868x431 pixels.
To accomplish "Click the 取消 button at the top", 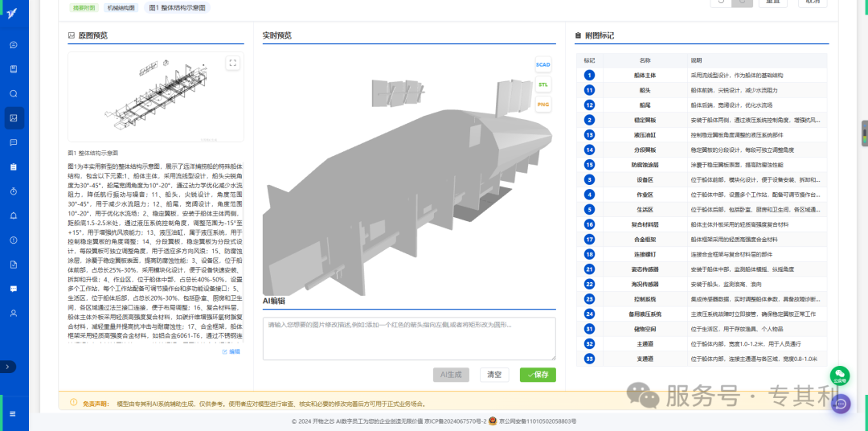I will (x=813, y=2).
